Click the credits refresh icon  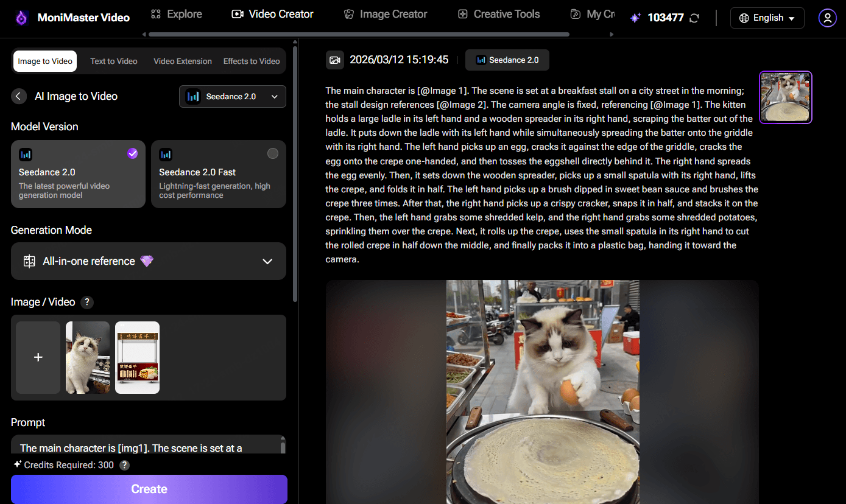[x=694, y=18]
